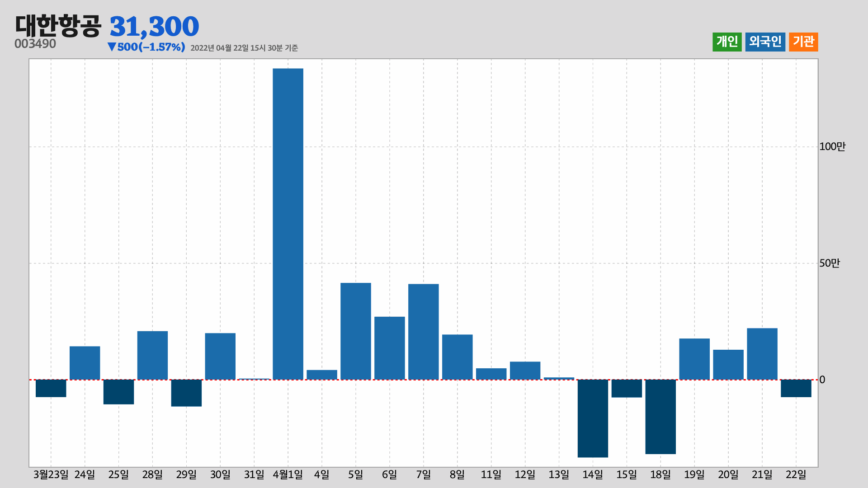Viewport: 868px width, 488px height.
Task: Click the small bar above 4일
Action: click(x=322, y=375)
